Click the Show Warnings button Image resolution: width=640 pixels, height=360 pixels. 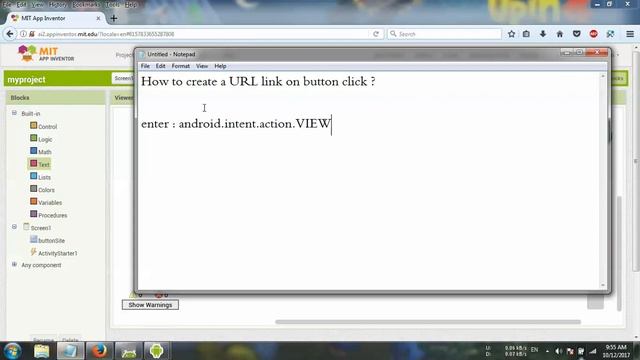(150, 305)
